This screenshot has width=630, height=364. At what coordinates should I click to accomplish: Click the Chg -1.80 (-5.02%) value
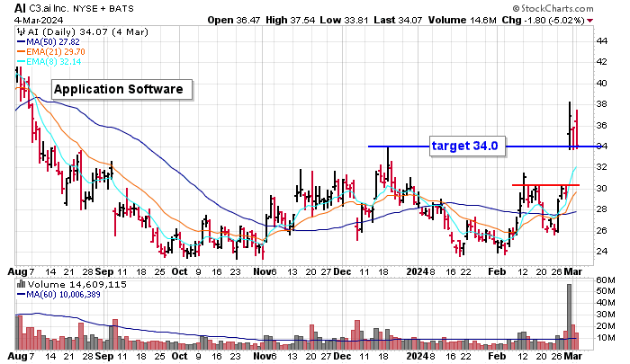[x=543, y=20]
